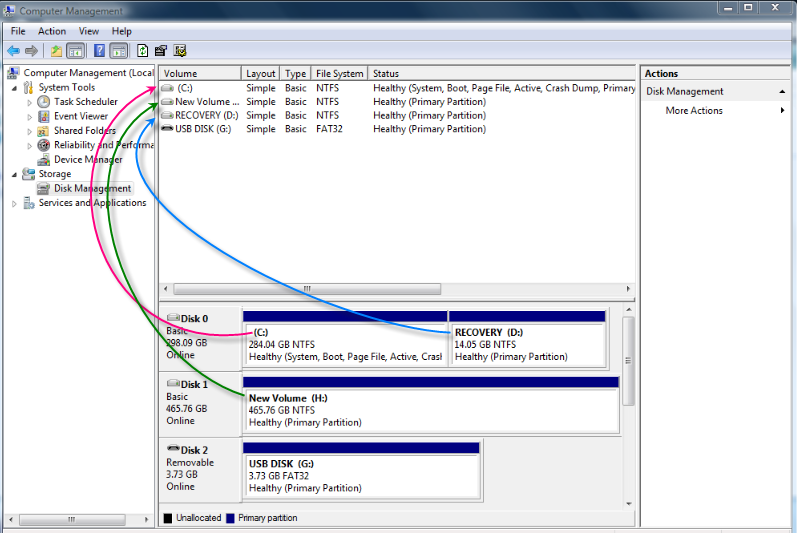Expand the Services and Applications node
This screenshot has width=797, height=533.
(x=14, y=203)
